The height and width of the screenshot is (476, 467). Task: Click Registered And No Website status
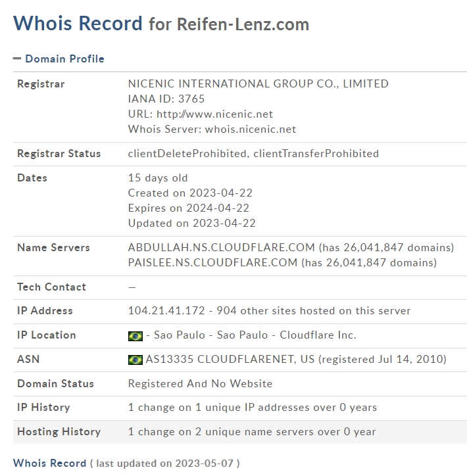point(200,384)
